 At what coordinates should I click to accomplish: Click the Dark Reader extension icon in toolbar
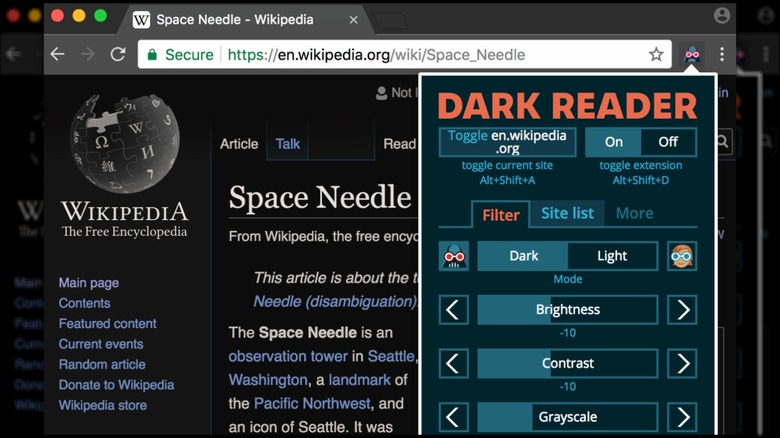point(691,55)
